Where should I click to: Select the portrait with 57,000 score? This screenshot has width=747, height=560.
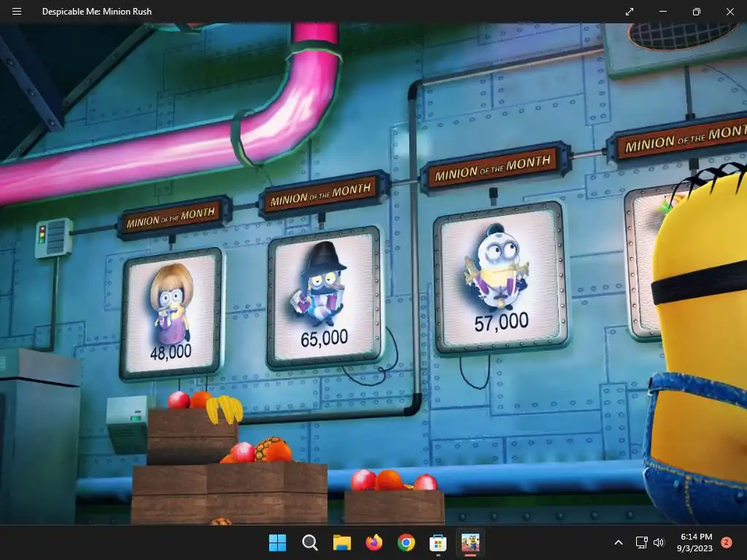(500, 279)
